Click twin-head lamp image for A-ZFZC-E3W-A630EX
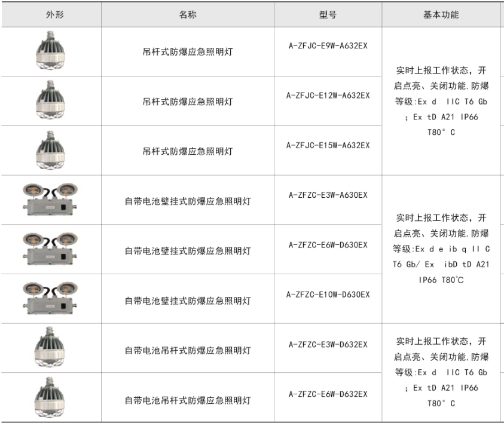 pos(50,200)
